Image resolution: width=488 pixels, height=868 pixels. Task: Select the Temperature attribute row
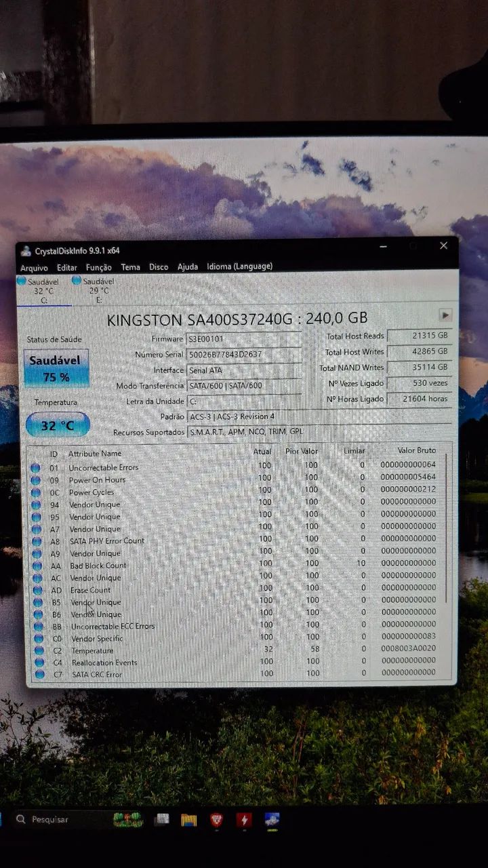pos(239,650)
